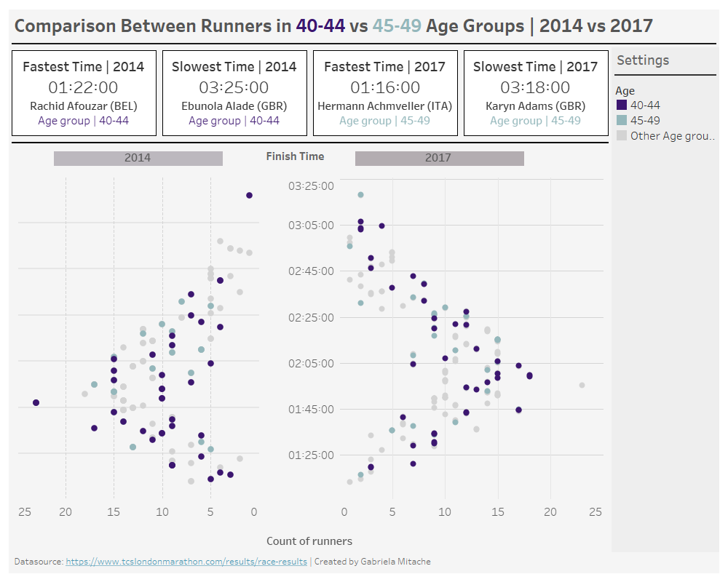Click the dashboard title text
The width and height of the screenshot is (728, 582).
point(334,26)
